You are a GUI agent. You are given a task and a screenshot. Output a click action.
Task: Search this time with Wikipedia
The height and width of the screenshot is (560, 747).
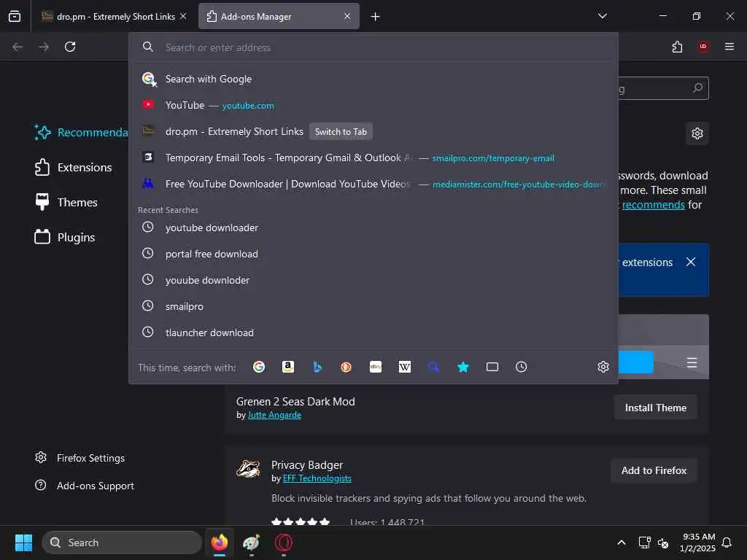click(x=404, y=367)
